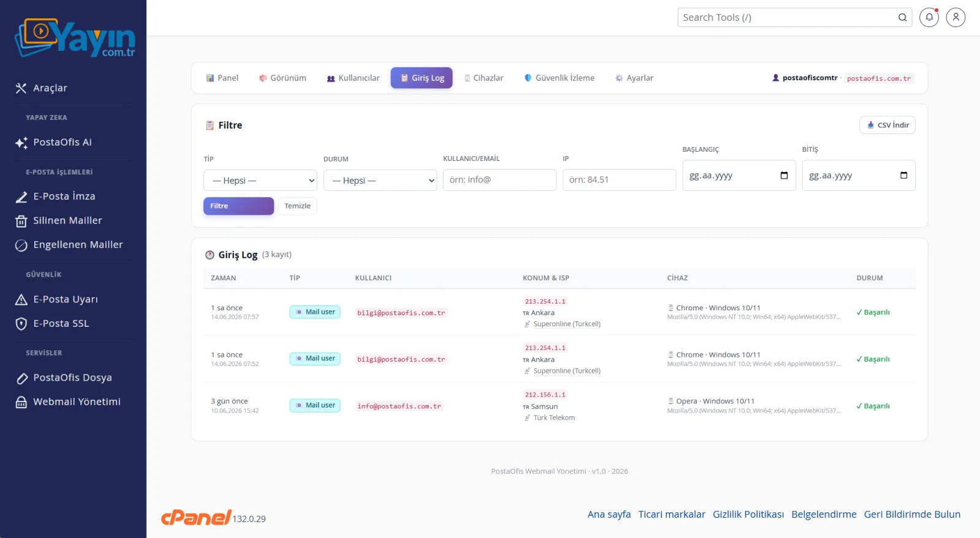Open Başlangıç date calendar picker icon
The width and height of the screenshot is (980, 538).
tap(784, 176)
